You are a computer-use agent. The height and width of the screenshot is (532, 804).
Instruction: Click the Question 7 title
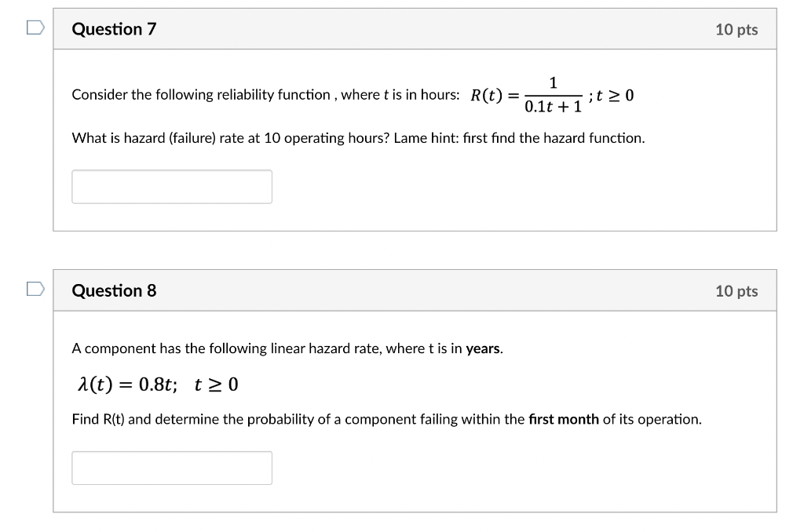[x=115, y=28]
